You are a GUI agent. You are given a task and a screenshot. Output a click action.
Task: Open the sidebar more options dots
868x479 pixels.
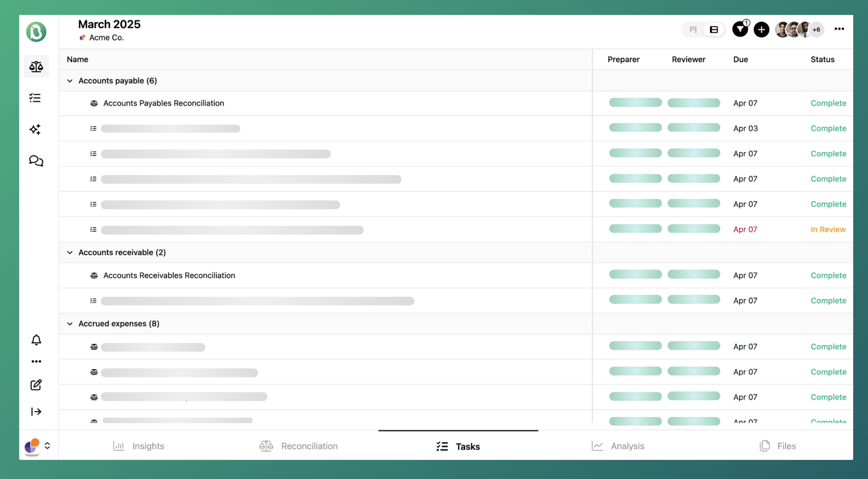point(36,362)
